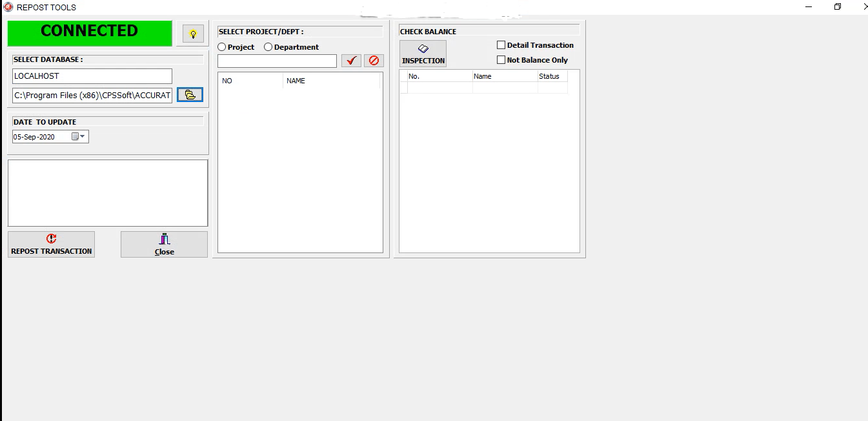Screen dimensions: 868x421
Task: Click the database path field
Action: tap(92, 96)
